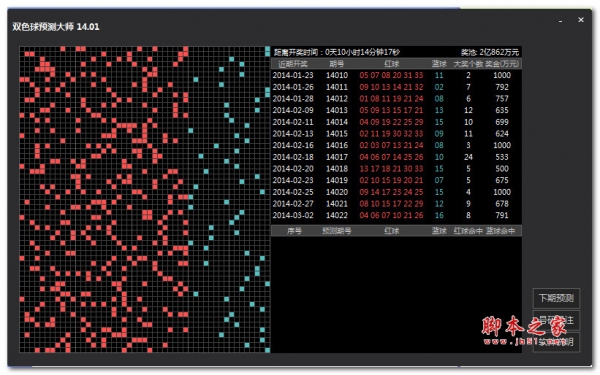Select the 2014-02-16 draw date
Viewport: 600px width, 375px height.
[x=293, y=145]
